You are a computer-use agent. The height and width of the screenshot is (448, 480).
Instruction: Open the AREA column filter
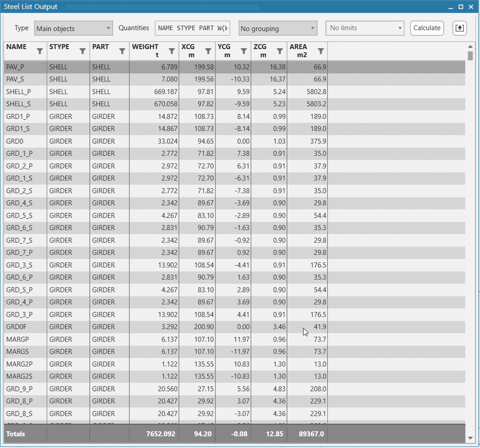(320, 51)
